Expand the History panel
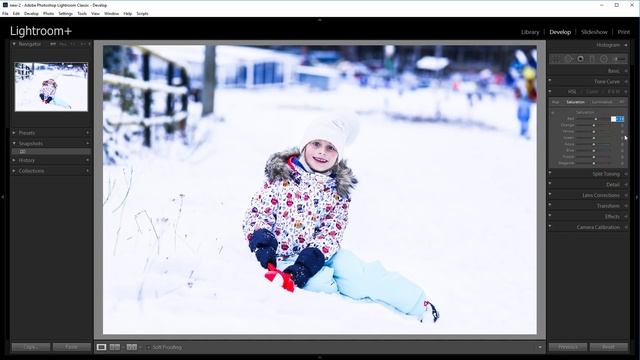The width and height of the screenshot is (640, 360). click(14, 160)
